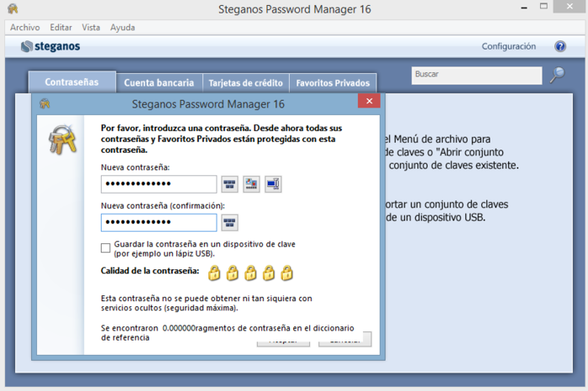
Task: Open the Archivo menu
Action: point(24,28)
